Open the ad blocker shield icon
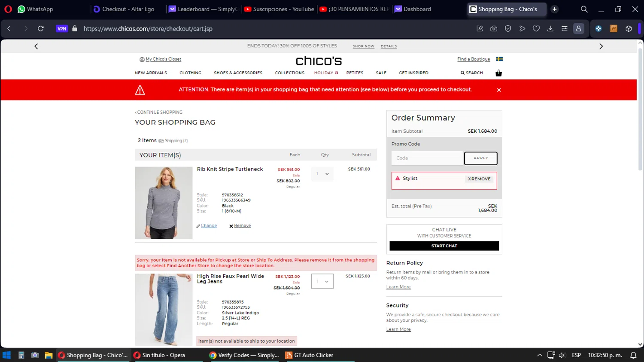The image size is (644, 362). (x=508, y=29)
